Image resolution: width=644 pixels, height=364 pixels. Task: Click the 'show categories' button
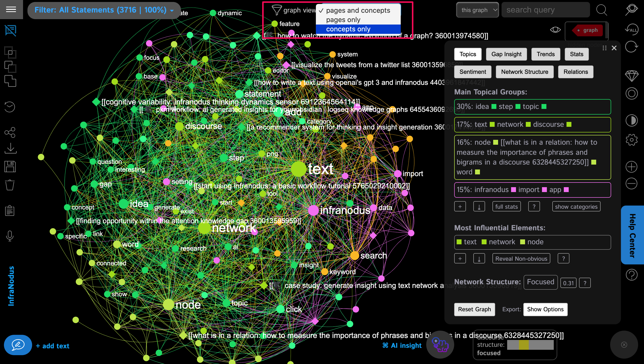pos(576,207)
